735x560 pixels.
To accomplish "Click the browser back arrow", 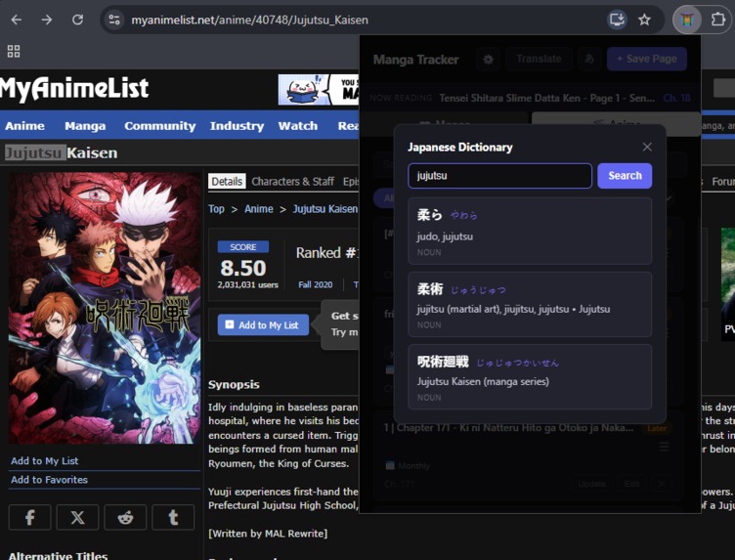I will point(17,20).
